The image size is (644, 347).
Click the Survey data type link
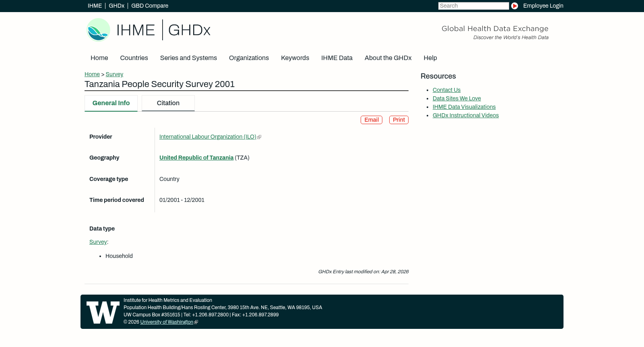tap(98, 242)
